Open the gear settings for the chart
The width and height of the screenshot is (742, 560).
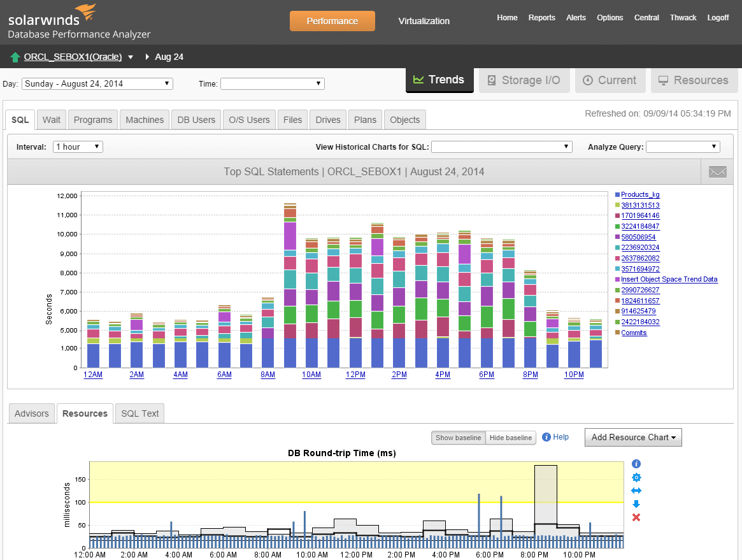coord(636,477)
